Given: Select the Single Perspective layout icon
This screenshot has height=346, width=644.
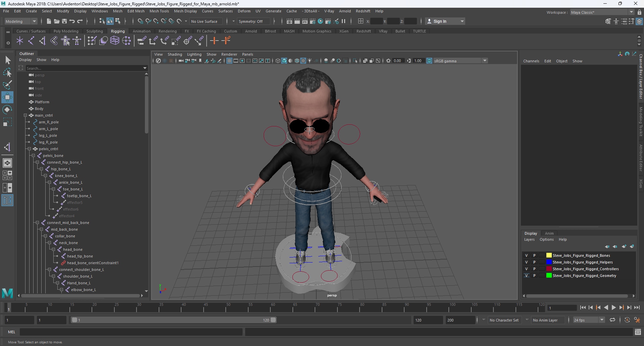Looking at the screenshot, I should [7, 163].
